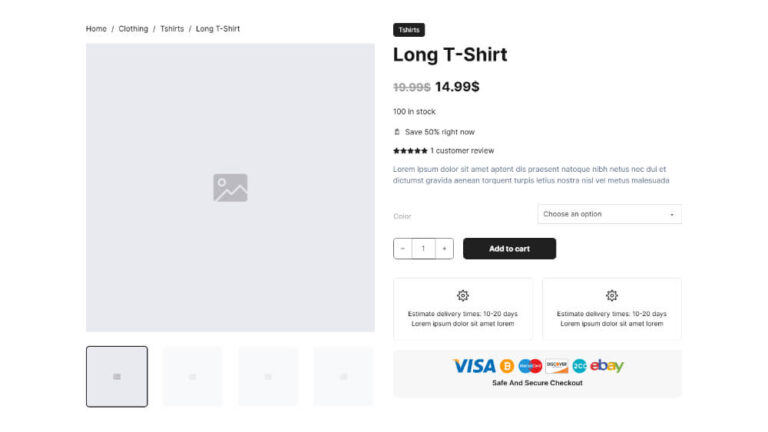
Task: Open the Color 'Choose an option' dropdown
Action: click(x=609, y=214)
